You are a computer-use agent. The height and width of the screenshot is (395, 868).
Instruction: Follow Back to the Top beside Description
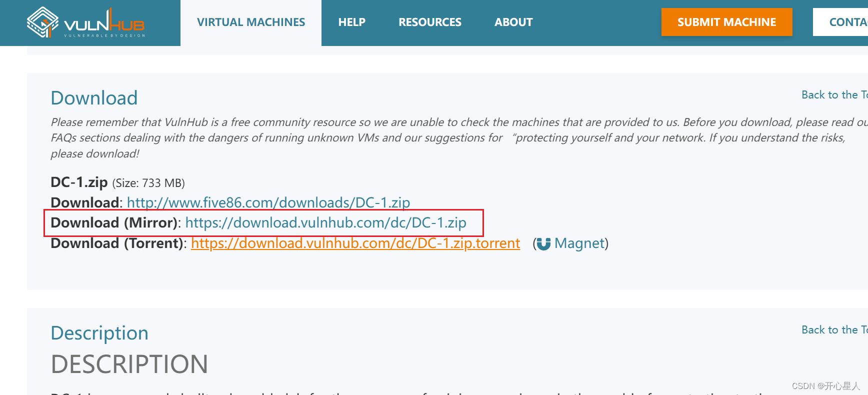(x=834, y=330)
